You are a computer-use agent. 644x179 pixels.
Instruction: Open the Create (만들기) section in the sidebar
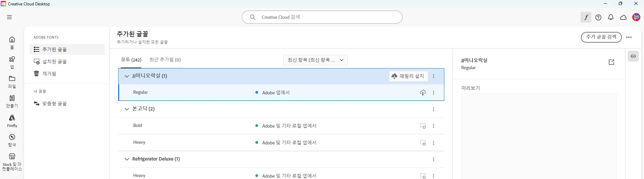click(x=12, y=101)
